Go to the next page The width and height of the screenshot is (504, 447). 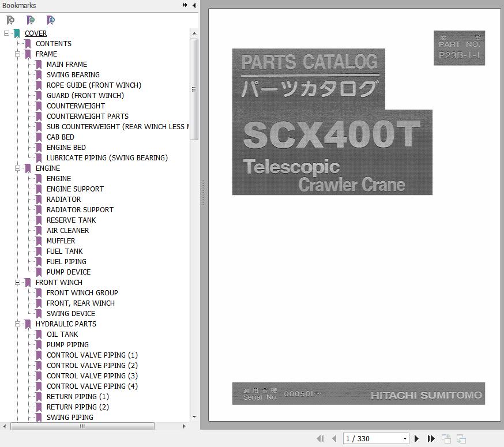click(x=417, y=439)
